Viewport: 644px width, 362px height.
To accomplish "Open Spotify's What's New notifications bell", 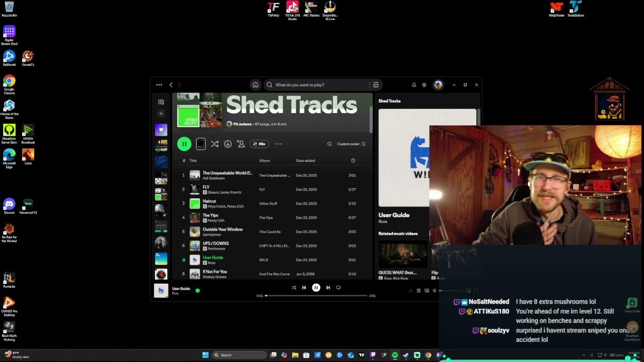I will pos(414,85).
